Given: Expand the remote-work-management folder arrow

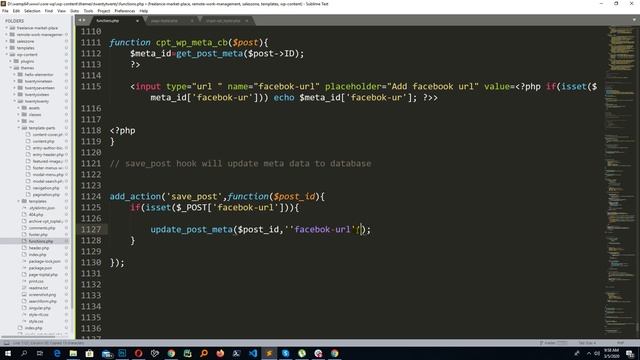Looking at the screenshot, I should (x=7, y=35).
